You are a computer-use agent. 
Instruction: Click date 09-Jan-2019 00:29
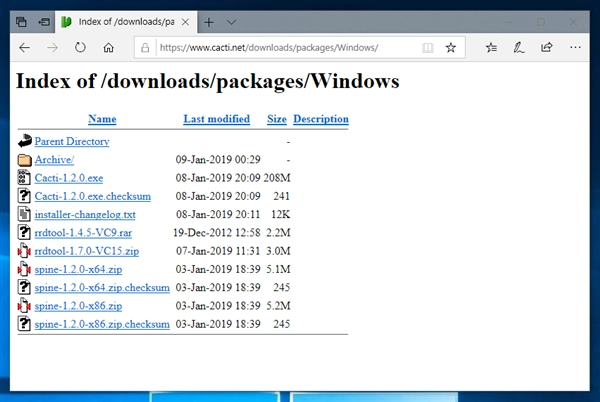(x=218, y=159)
